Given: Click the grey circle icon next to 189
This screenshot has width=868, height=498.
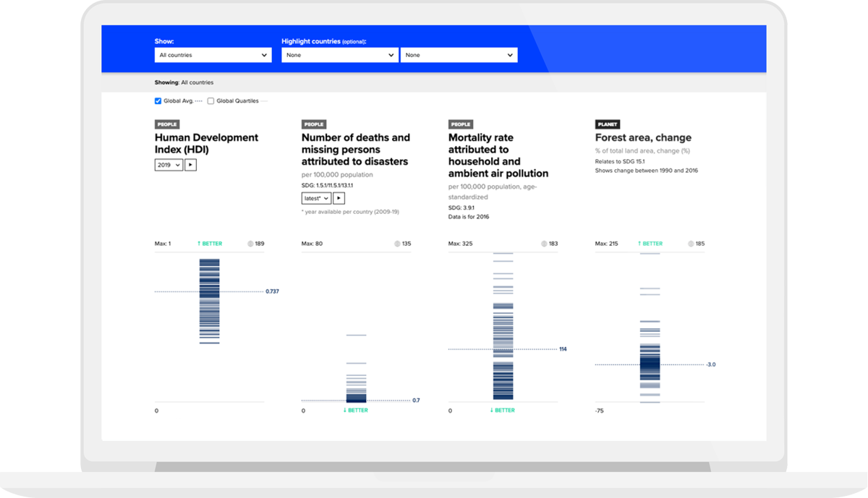Looking at the screenshot, I should (250, 244).
